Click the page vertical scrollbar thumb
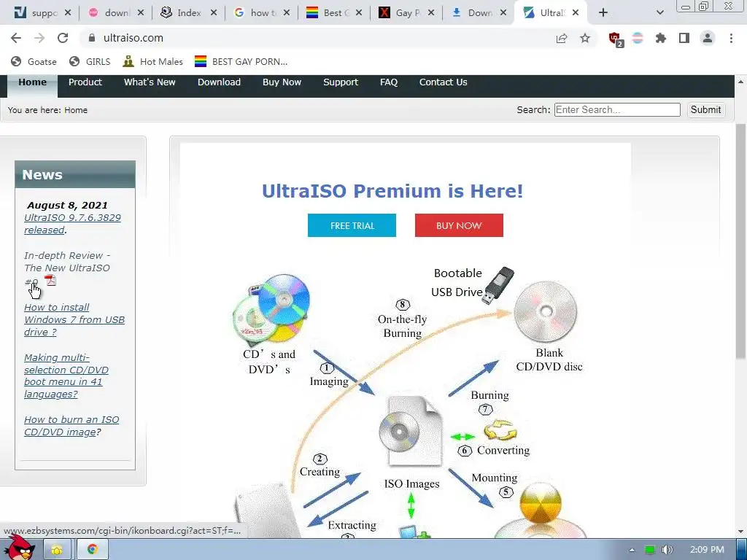Viewport: 747px width, 560px height. coord(740,241)
